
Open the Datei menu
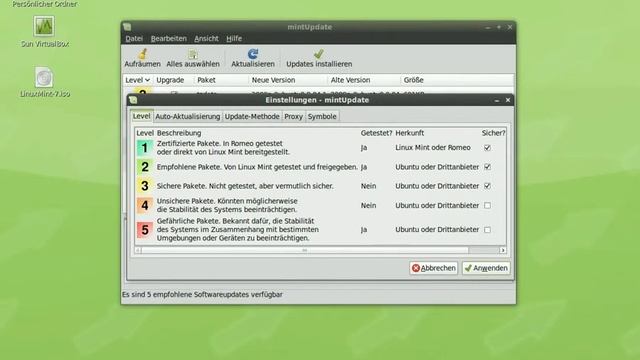[x=134, y=38]
